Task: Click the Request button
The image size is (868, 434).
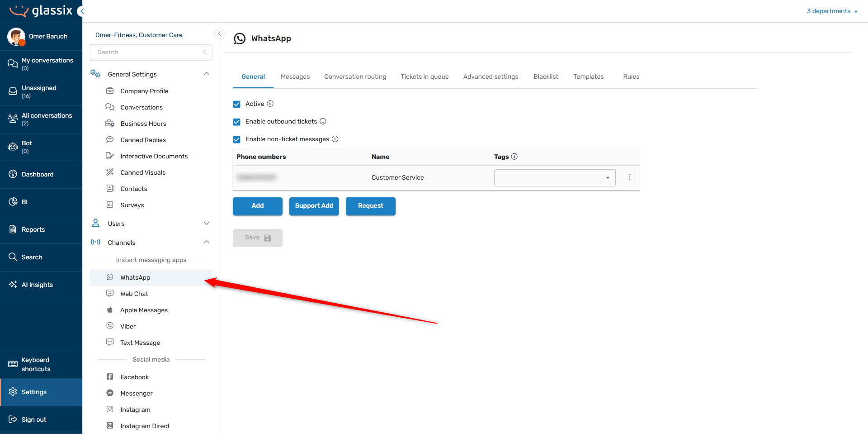Action: (371, 206)
